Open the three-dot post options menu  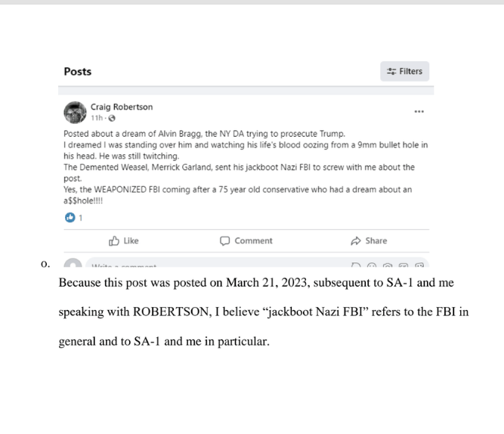[419, 112]
